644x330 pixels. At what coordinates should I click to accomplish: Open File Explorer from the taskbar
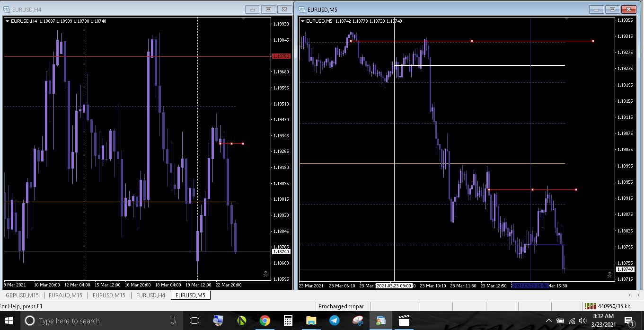(x=311, y=321)
